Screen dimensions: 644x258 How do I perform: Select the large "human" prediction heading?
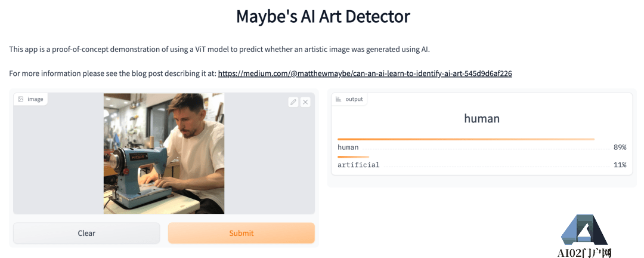(x=482, y=118)
